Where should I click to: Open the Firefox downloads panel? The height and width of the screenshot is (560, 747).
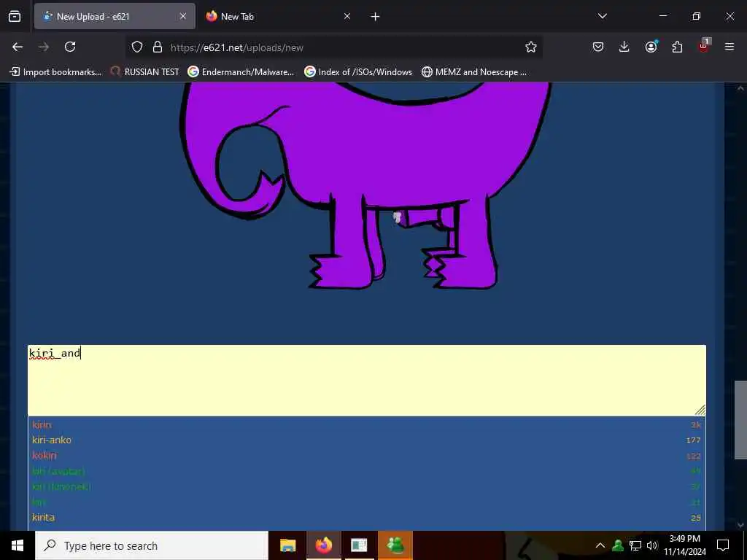(624, 47)
